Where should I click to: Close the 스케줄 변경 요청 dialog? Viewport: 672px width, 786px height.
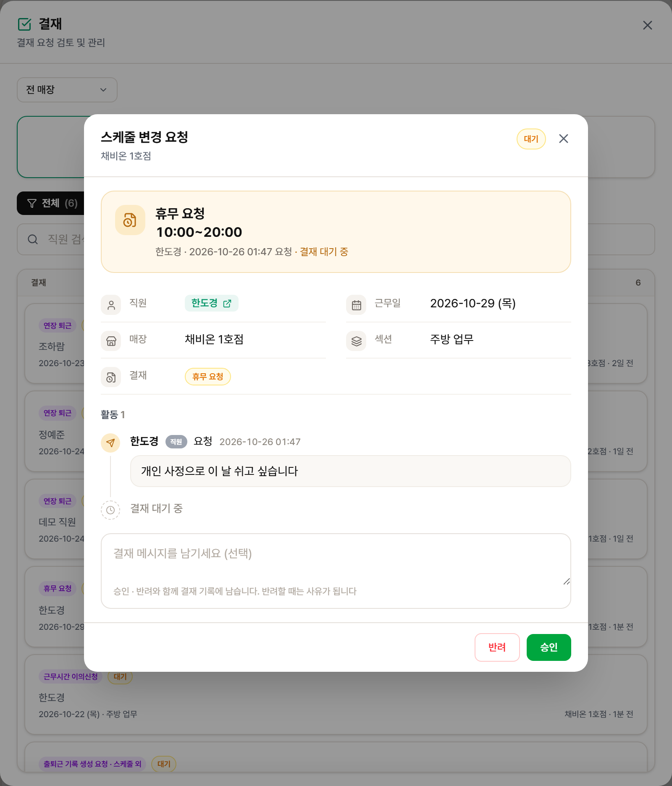click(563, 139)
